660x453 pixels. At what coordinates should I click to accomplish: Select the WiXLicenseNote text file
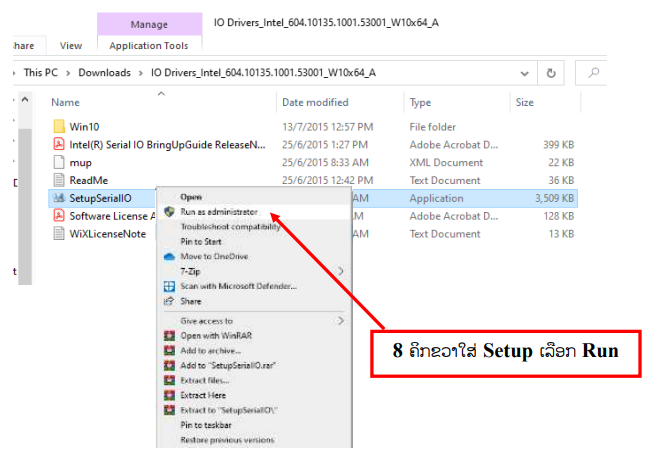tap(107, 234)
